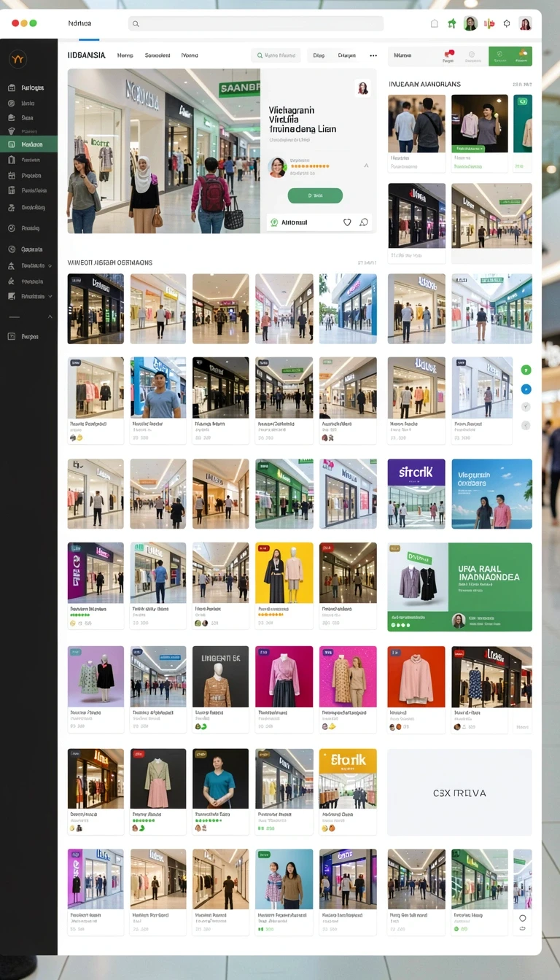Click the grey icon tab between the red and green tabs
The width and height of the screenshot is (560, 980).
tap(471, 56)
